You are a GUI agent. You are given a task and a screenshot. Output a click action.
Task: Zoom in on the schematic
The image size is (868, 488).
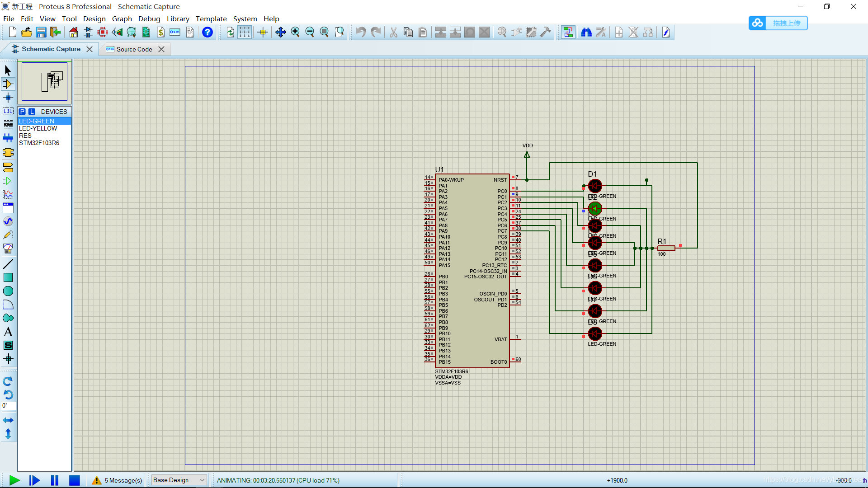click(x=295, y=32)
